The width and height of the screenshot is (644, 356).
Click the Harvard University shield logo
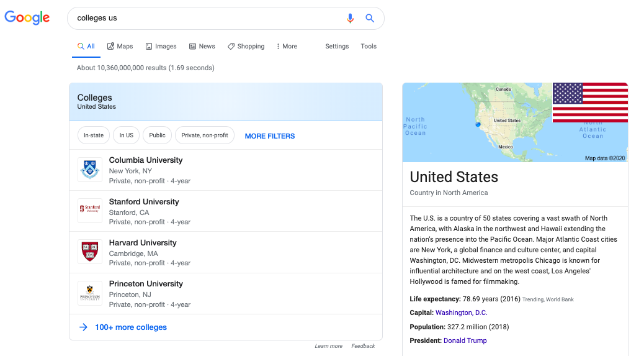[x=90, y=252]
